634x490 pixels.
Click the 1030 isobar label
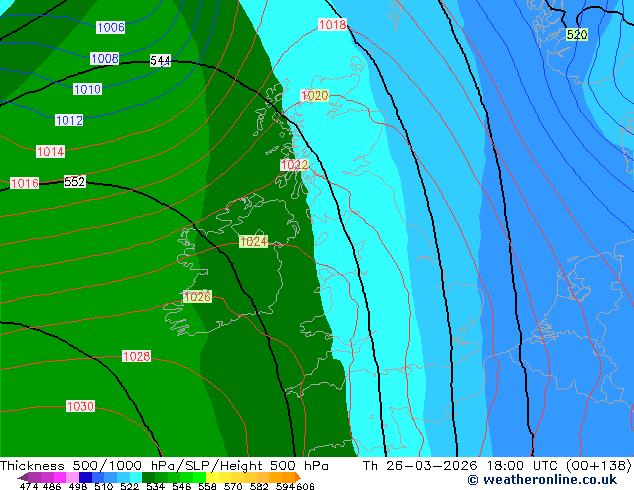click(x=80, y=406)
